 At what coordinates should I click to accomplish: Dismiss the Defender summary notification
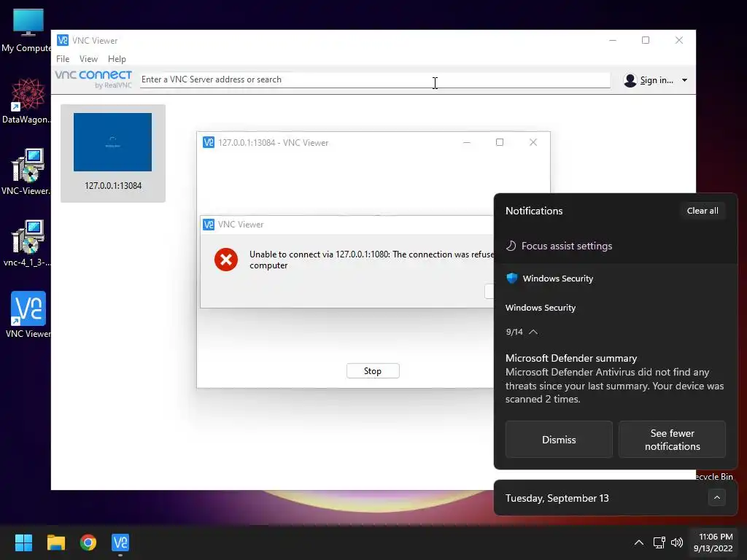point(559,440)
